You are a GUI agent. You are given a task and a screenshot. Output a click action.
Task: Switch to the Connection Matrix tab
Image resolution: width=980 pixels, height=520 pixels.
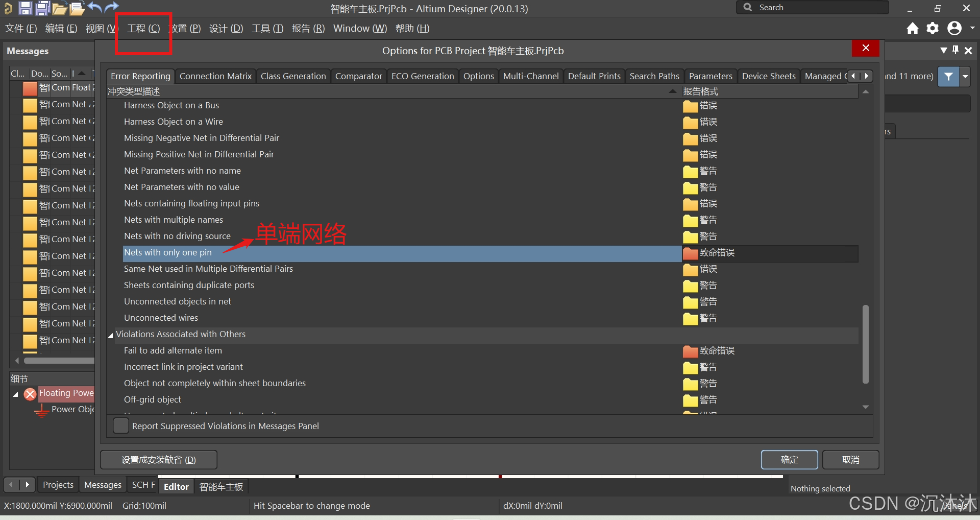215,76
